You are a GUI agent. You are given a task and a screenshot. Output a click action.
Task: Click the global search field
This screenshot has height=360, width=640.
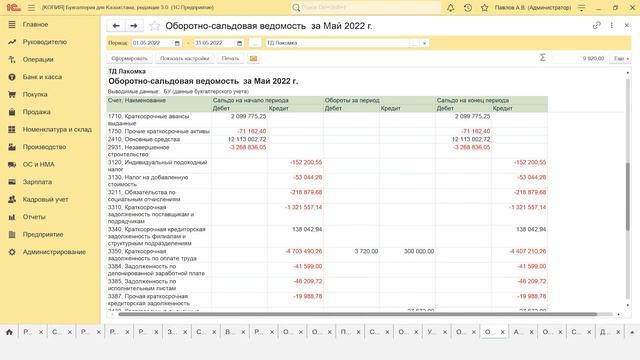click(366, 7)
